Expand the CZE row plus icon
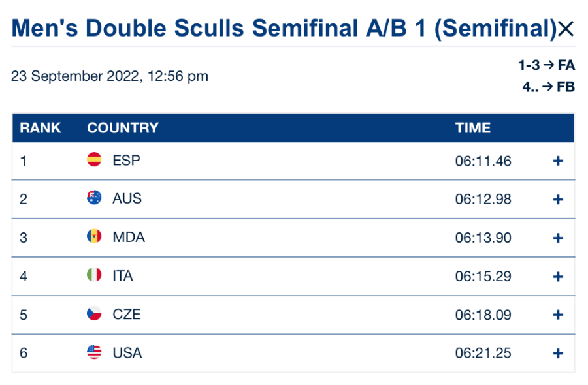Screen dimensions: 588x385 558,315
